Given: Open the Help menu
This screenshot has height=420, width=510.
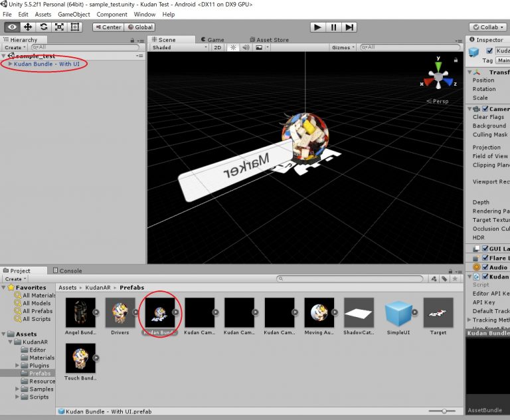Looking at the screenshot, I should pos(169,15).
